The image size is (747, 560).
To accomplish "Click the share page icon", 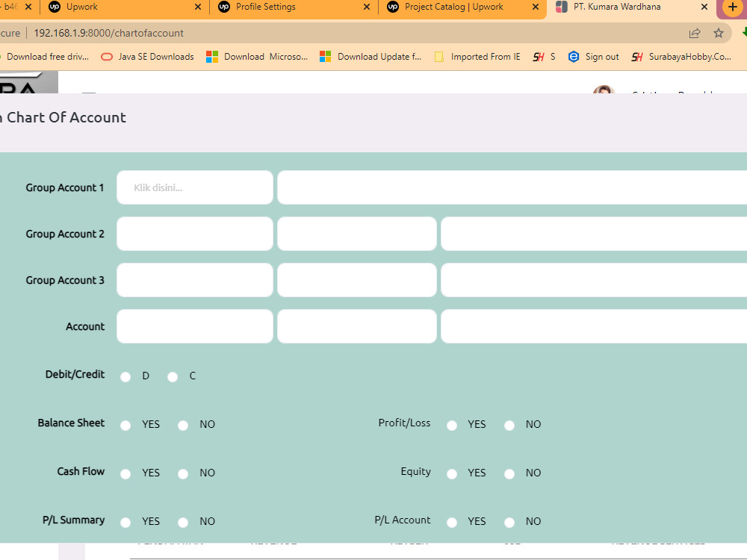I will (x=695, y=34).
